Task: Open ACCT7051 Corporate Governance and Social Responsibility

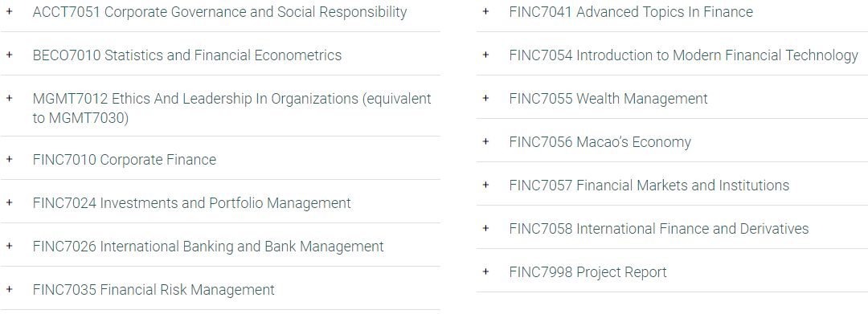Action: tap(219, 12)
